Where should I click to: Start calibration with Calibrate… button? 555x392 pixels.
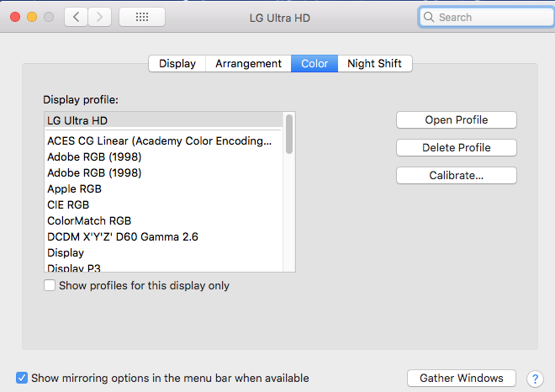click(x=457, y=175)
